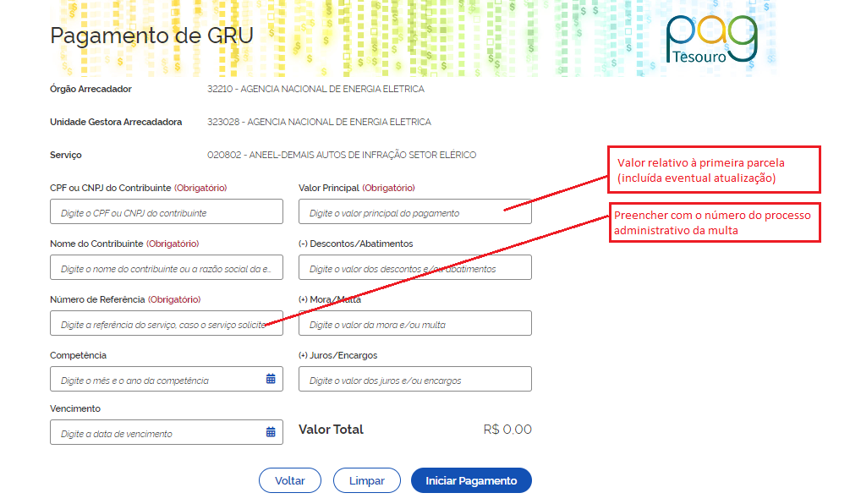The image size is (861, 504).
Task: Click the Mora/Multa value field
Action: (x=414, y=324)
